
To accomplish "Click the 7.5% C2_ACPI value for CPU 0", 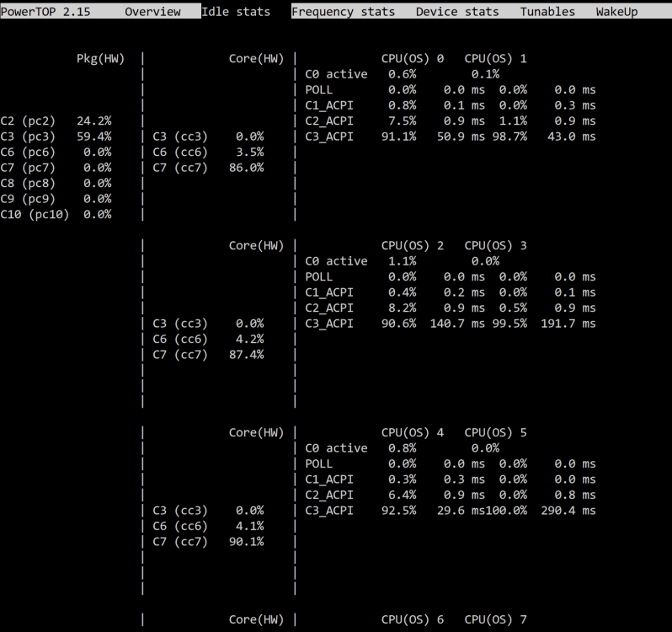I will 402,121.
